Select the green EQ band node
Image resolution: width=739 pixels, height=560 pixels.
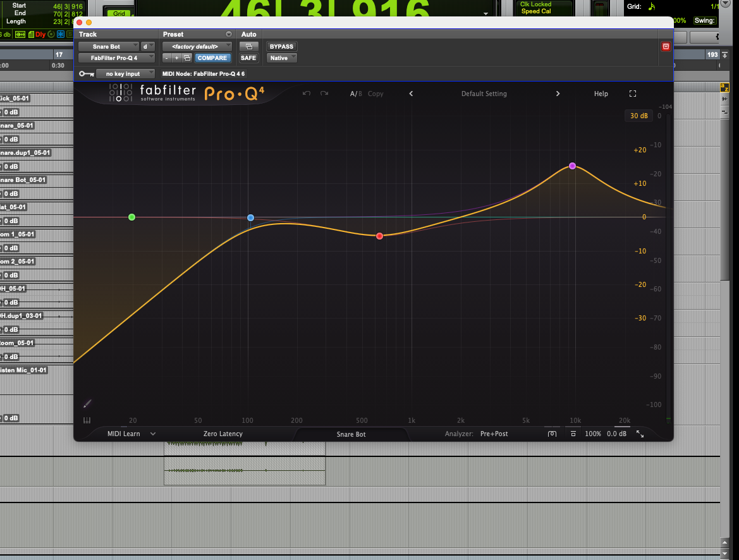pos(132,217)
